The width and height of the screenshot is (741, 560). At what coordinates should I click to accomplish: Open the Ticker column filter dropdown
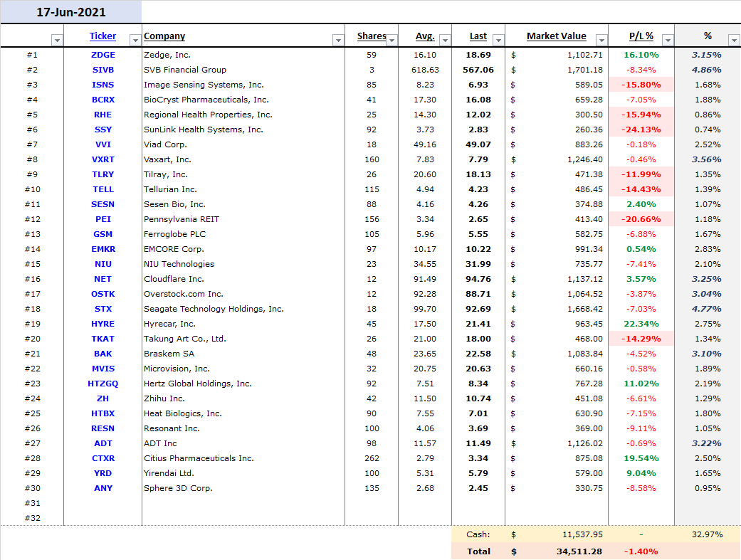135,40
